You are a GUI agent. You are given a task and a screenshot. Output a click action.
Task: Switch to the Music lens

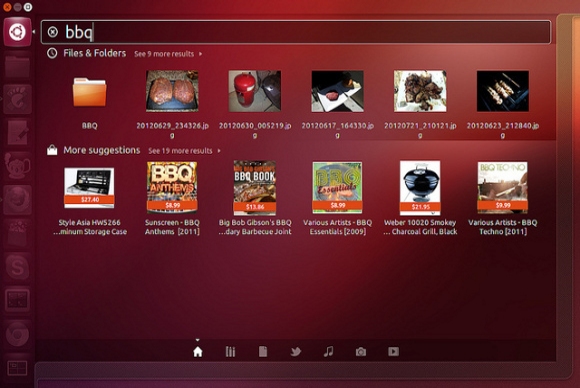pyautogui.click(x=328, y=351)
